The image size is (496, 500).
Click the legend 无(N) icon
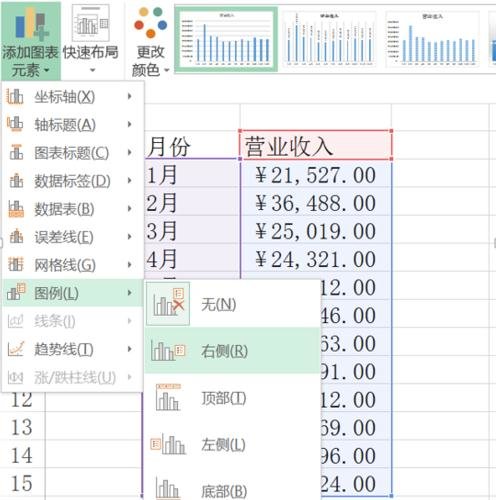tap(168, 304)
